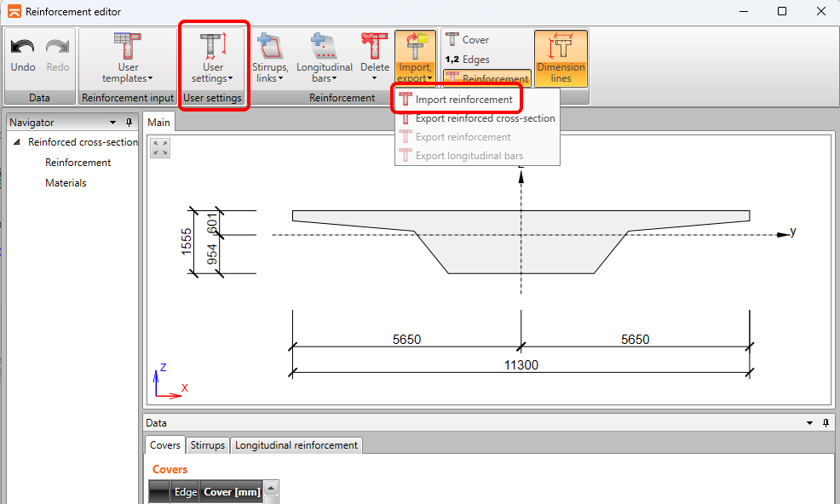Click the covers table scroll up arrow

271,489
